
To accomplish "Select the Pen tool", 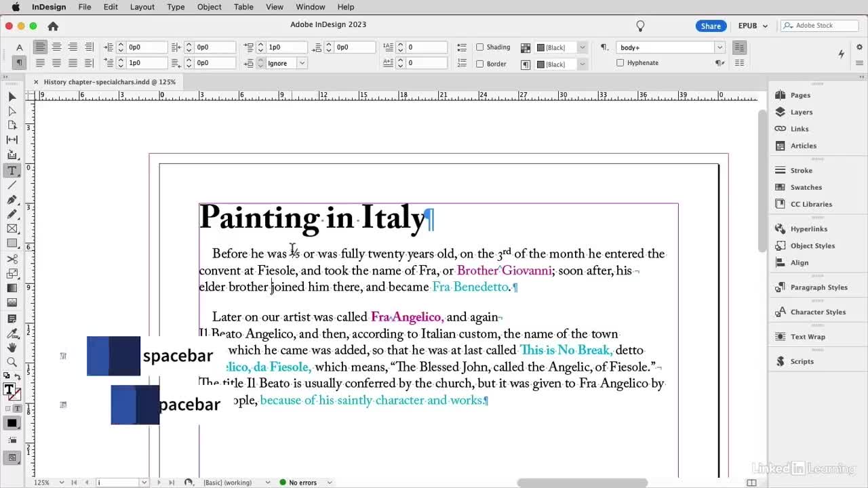I will tap(12, 200).
